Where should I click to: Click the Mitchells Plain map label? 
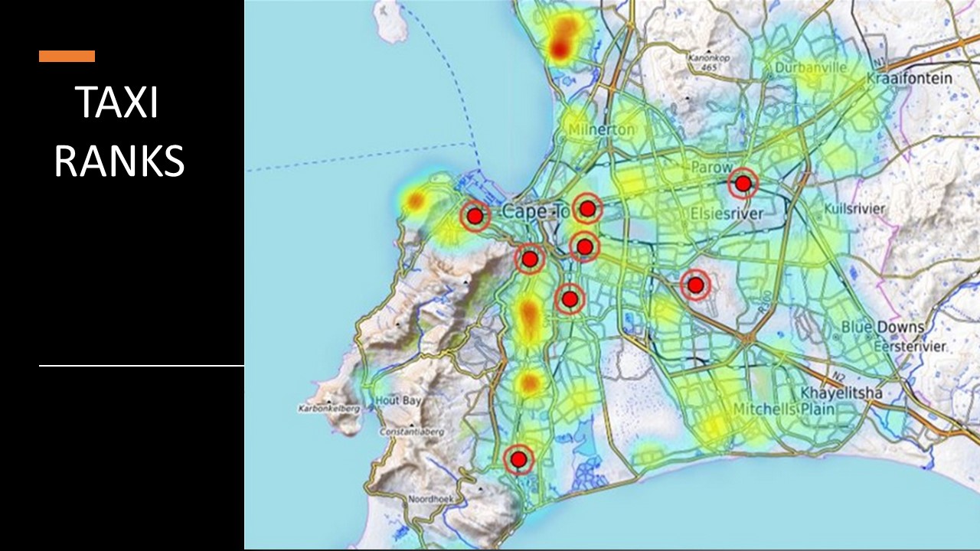[x=783, y=410]
